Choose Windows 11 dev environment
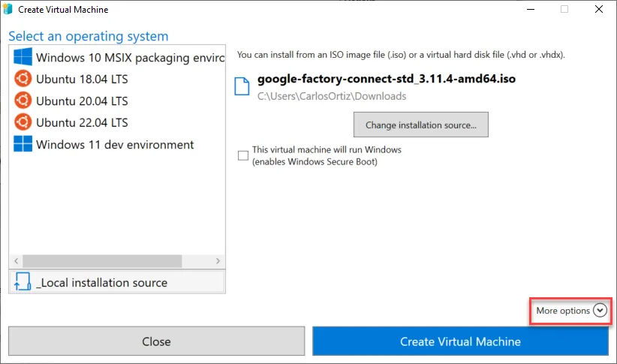Viewport: 617px width, 364px height. point(117,144)
